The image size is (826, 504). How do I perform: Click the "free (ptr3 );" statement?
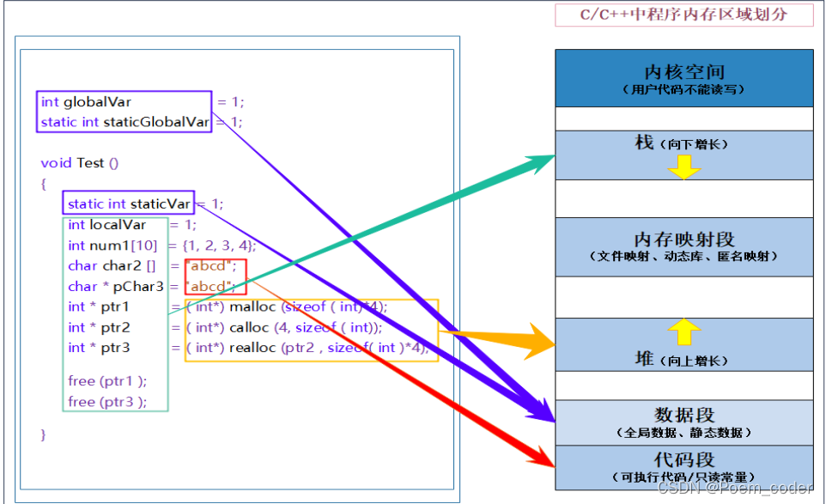coord(107,402)
